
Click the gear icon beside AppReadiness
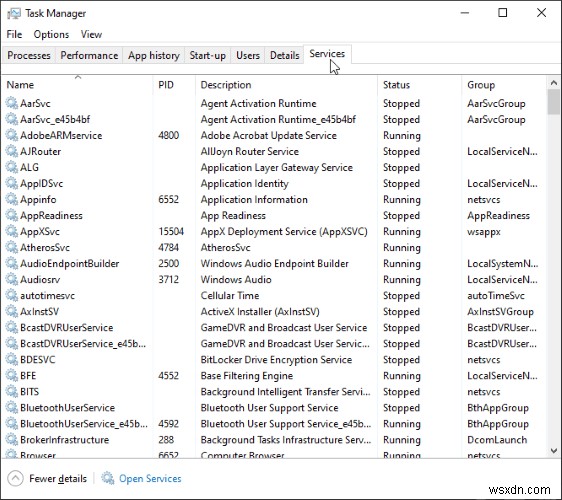[12, 215]
